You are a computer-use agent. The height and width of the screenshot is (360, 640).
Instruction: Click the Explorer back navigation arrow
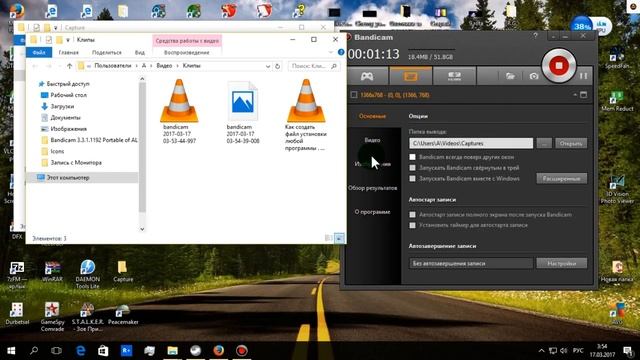pos(35,66)
